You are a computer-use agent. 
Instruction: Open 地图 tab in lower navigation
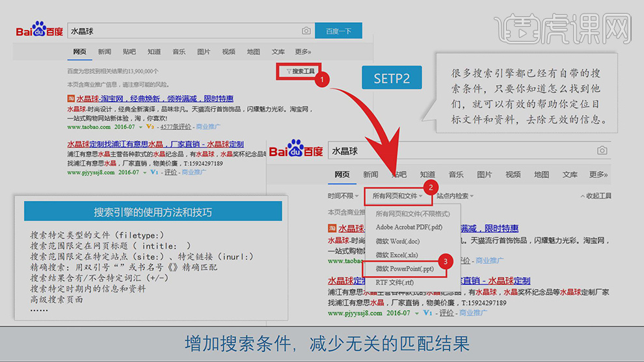(x=541, y=175)
